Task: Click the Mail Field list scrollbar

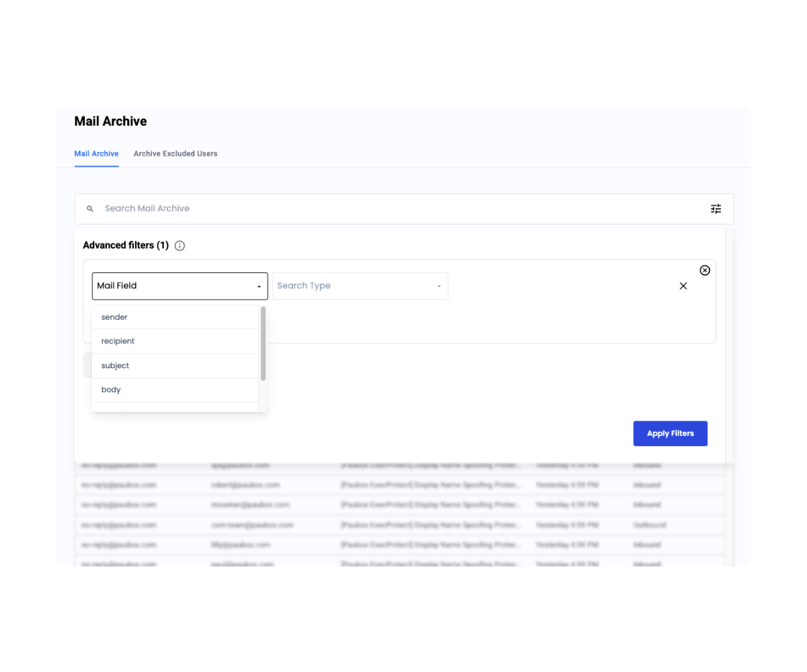Action: click(263, 344)
